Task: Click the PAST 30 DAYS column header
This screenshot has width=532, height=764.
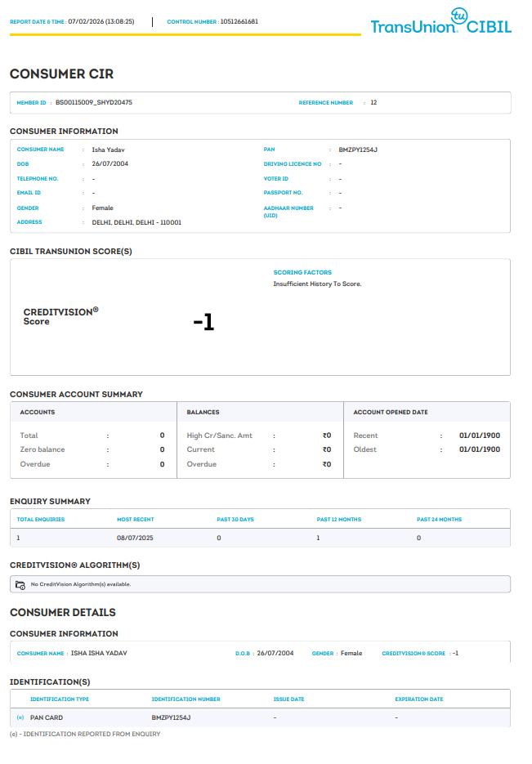Action: (x=235, y=520)
